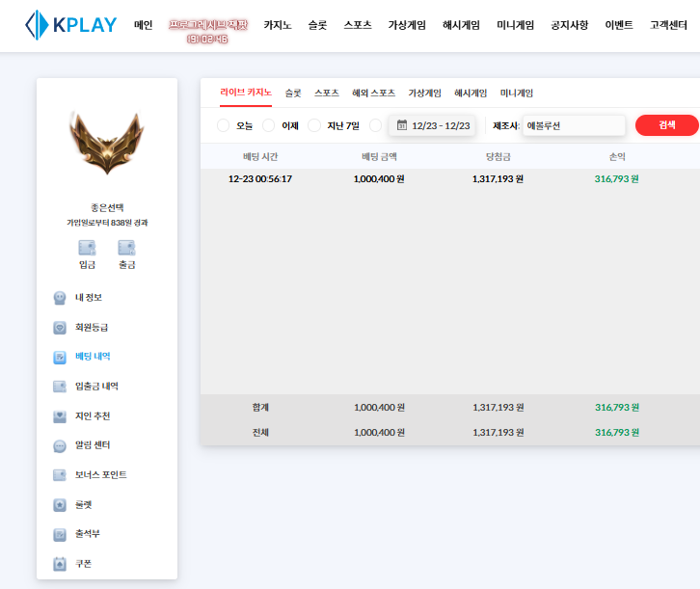
Task: Click the 룰렛 roulette icon
Action: (60, 505)
